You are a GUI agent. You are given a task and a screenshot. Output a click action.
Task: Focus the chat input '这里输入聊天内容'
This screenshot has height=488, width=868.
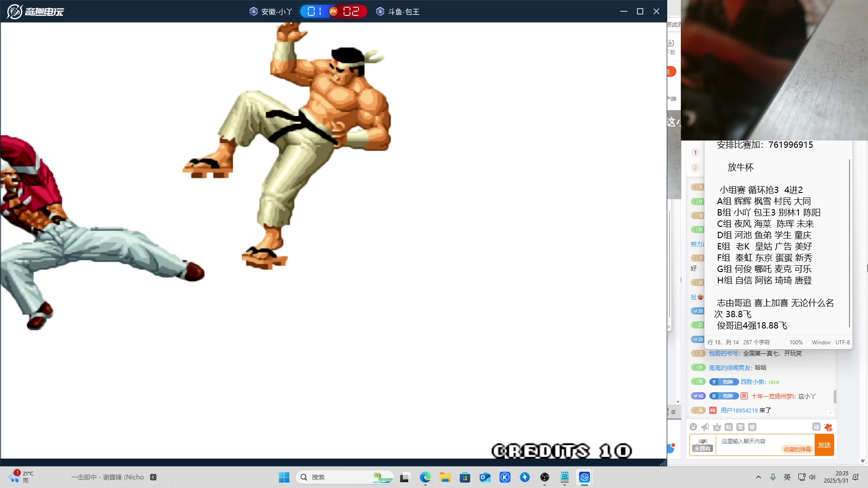[x=744, y=441]
